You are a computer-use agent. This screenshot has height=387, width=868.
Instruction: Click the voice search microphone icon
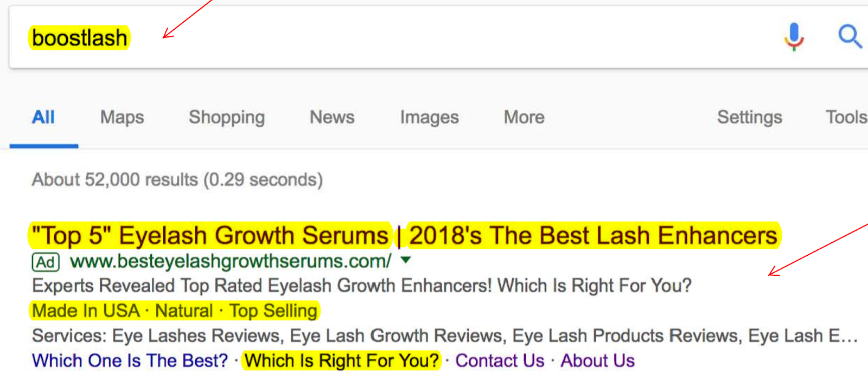point(794,37)
